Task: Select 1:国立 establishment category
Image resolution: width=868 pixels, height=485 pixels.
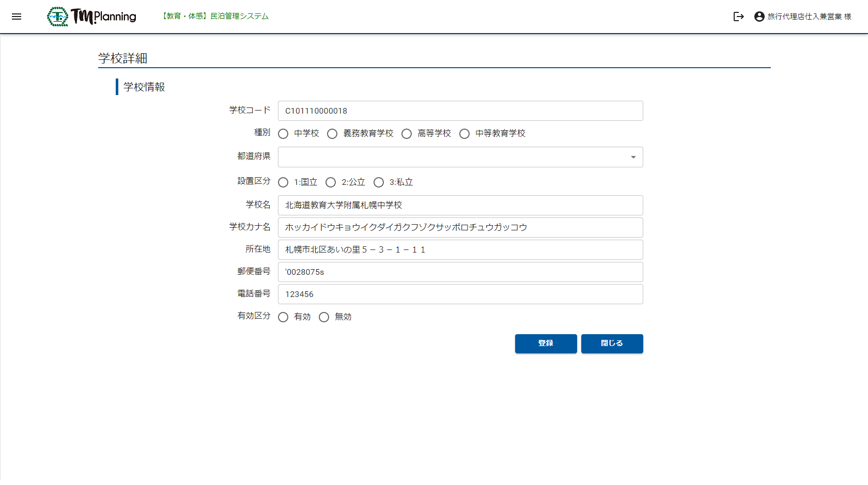Action: [283, 182]
